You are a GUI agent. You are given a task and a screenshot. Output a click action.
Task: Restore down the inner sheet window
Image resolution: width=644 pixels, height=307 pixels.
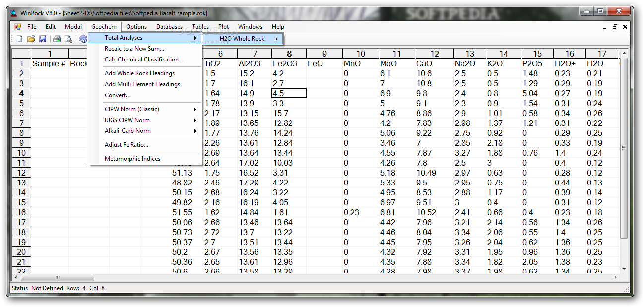[615, 27]
